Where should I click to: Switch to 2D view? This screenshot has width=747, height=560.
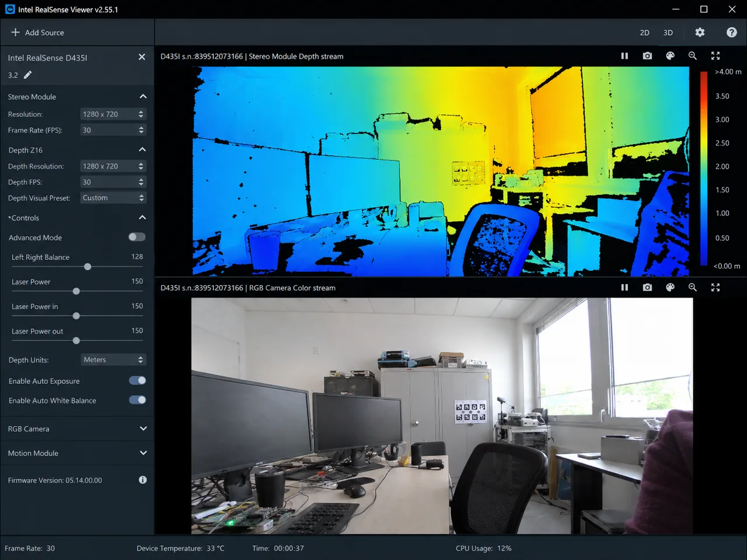[x=644, y=33]
